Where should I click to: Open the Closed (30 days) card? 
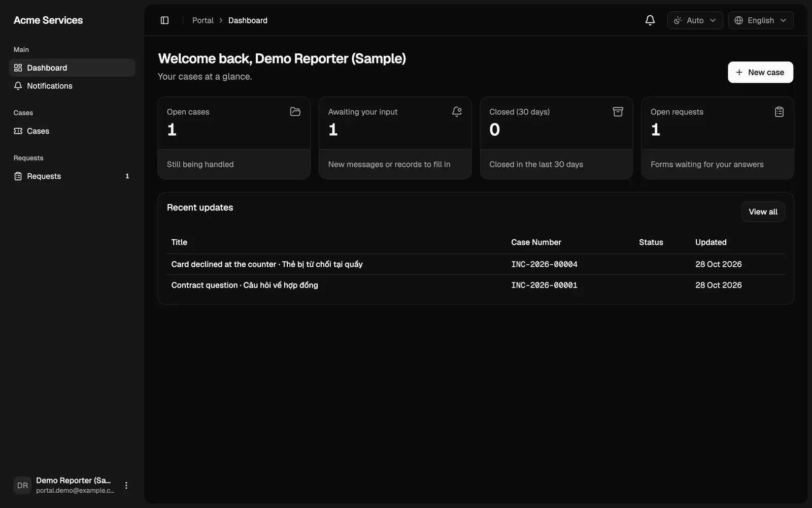pos(556,138)
